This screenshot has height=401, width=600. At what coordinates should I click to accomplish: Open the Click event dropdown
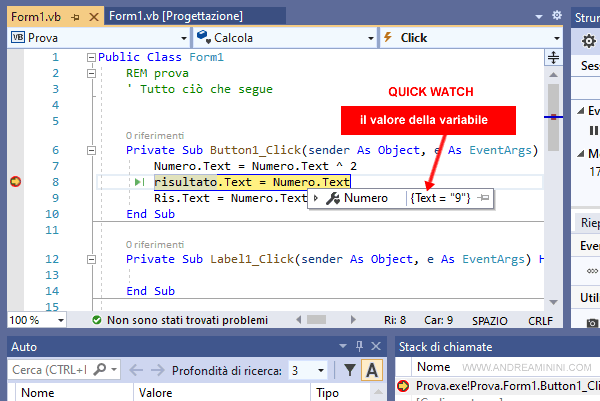coord(470,38)
